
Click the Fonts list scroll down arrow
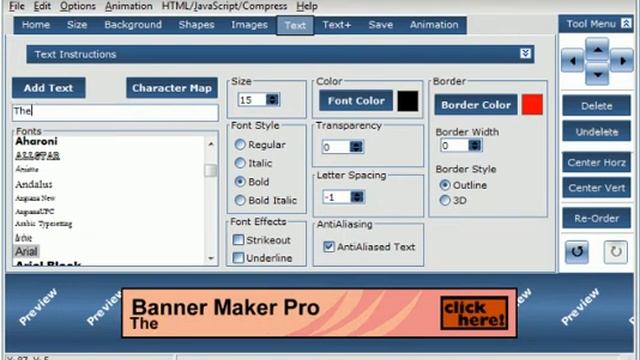pyautogui.click(x=211, y=258)
